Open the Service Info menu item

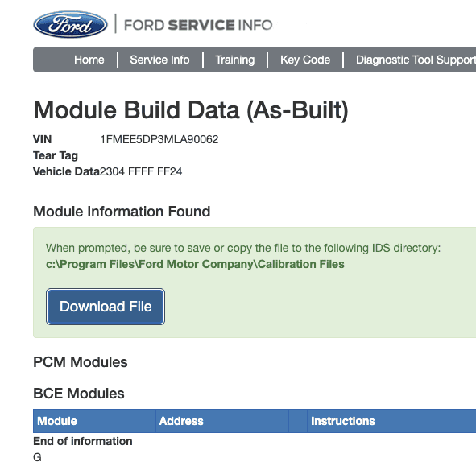pos(159,60)
